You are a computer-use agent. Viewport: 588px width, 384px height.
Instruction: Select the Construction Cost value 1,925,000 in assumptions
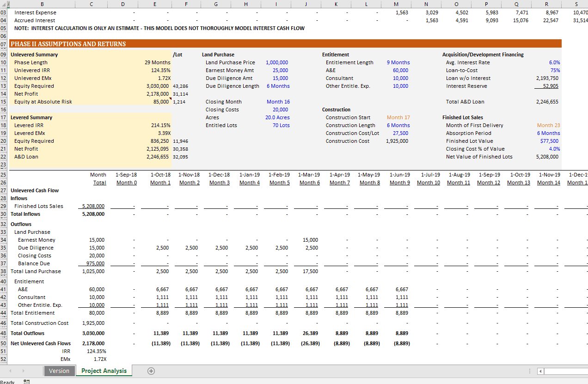pyautogui.click(x=397, y=141)
